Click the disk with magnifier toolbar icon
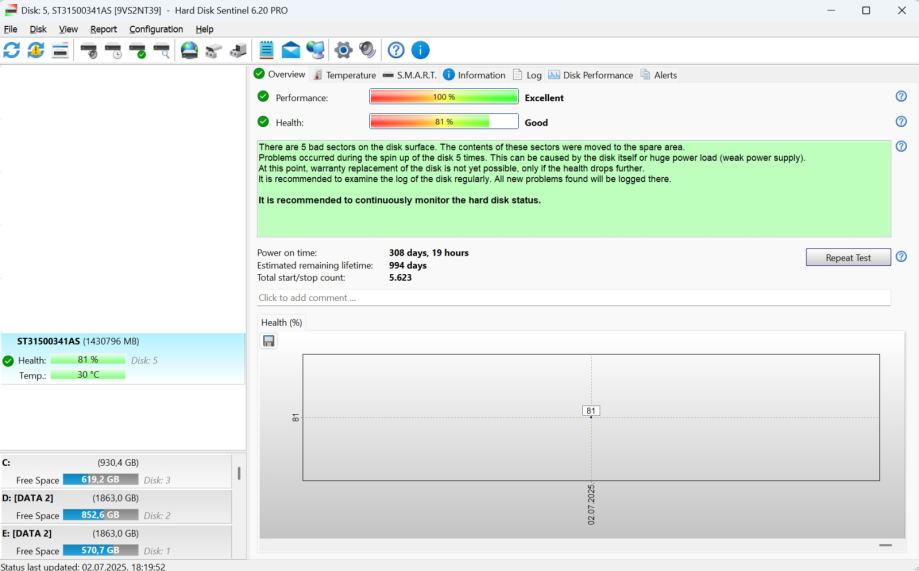Image resolution: width=919 pixels, height=571 pixels. coord(162,50)
